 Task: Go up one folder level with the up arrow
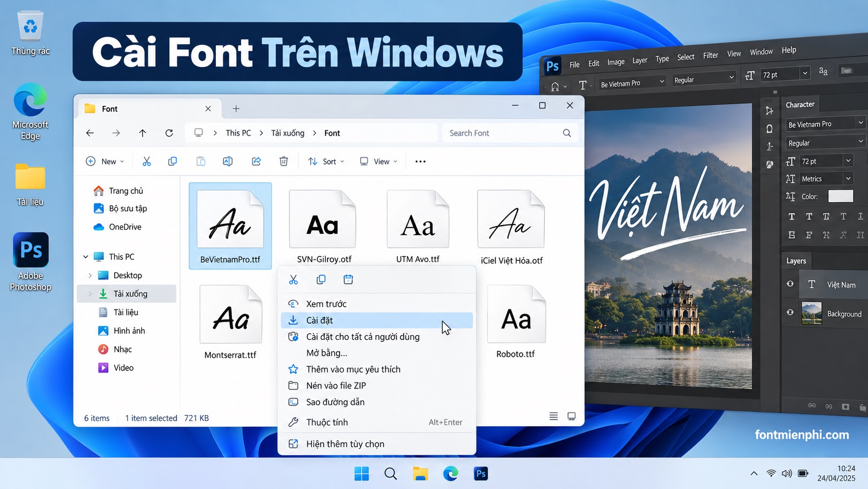pos(143,133)
